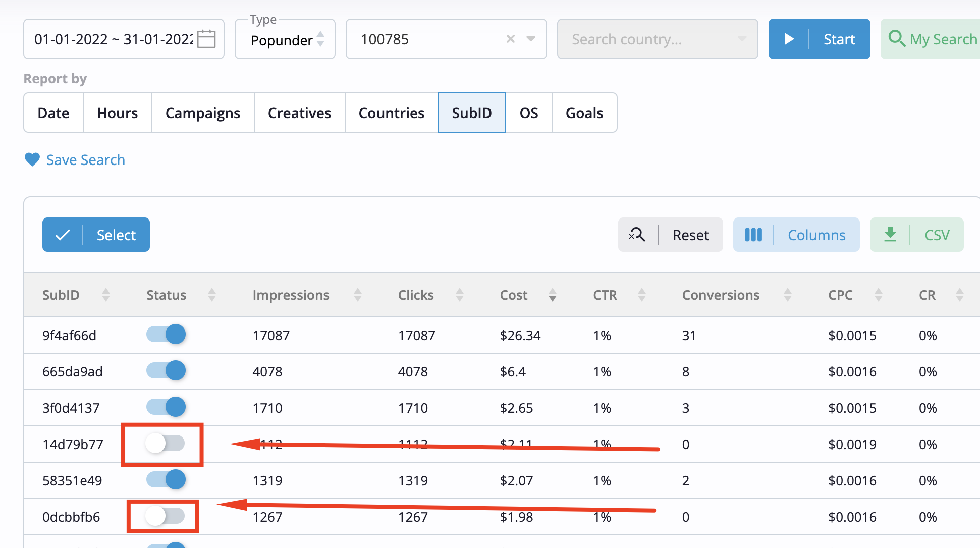The image size is (980, 548).
Task: Enable status toggle for 0dcbbfb6
Action: (x=165, y=516)
